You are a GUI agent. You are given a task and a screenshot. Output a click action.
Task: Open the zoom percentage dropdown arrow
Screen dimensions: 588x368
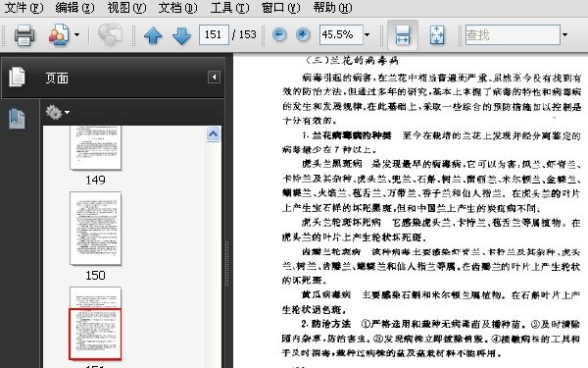pyautogui.click(x=367, y=35)
